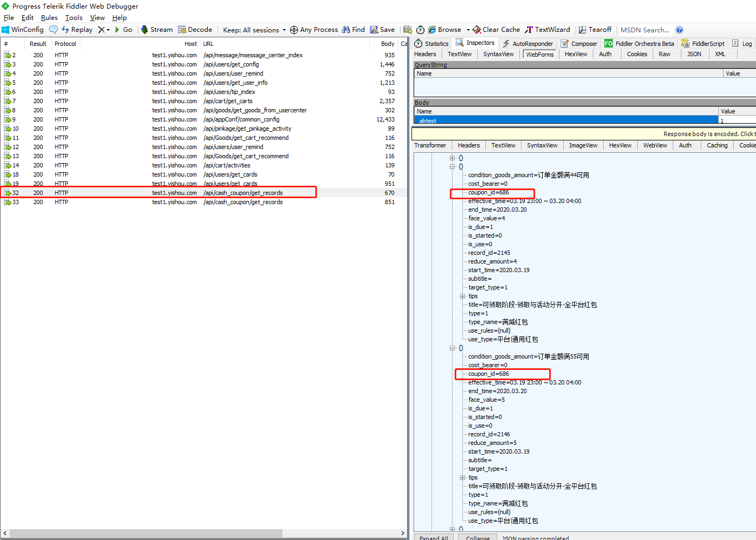
Task: Open Find sessions binoculars tool
Action: [x=353, y=30]
